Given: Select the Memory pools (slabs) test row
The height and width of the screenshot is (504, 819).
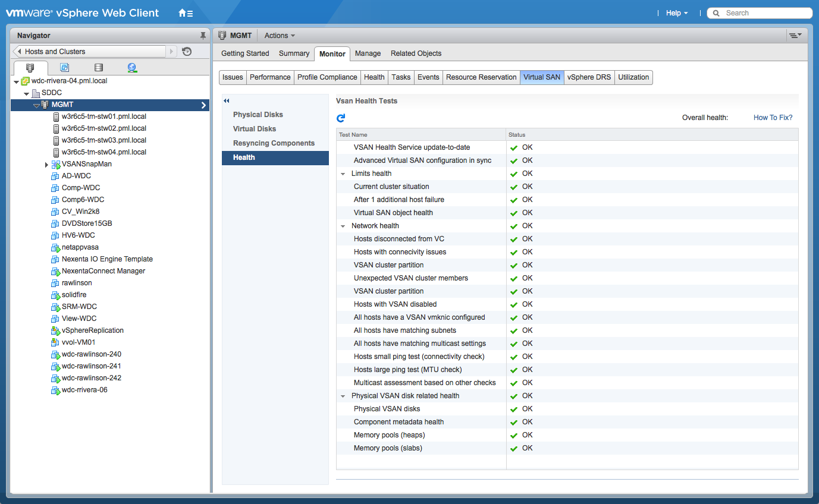Looking at the screenshot, I should click(567, 448).
